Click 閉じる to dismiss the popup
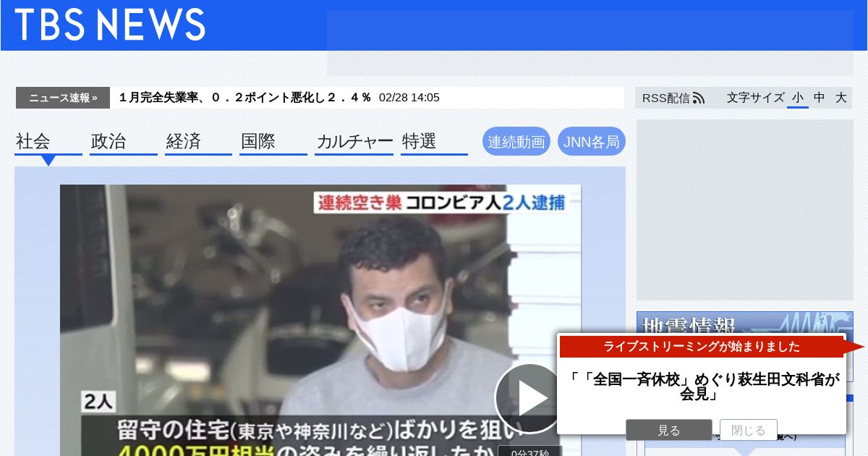The image size is (868, 456). (749, 430)
